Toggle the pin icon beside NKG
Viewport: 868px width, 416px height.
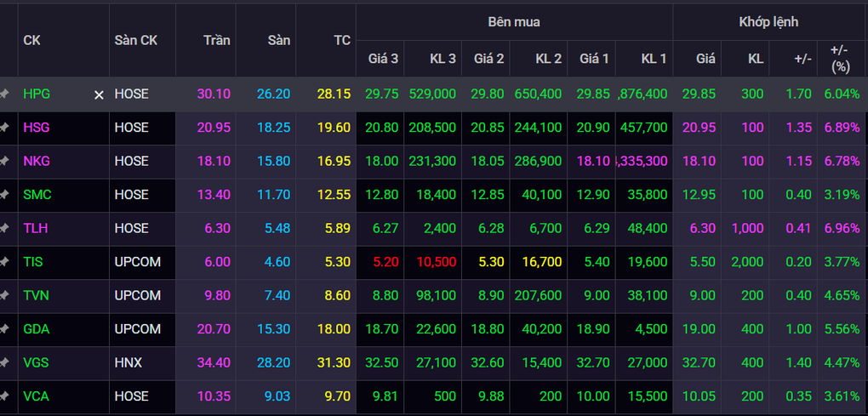(4, 161)
